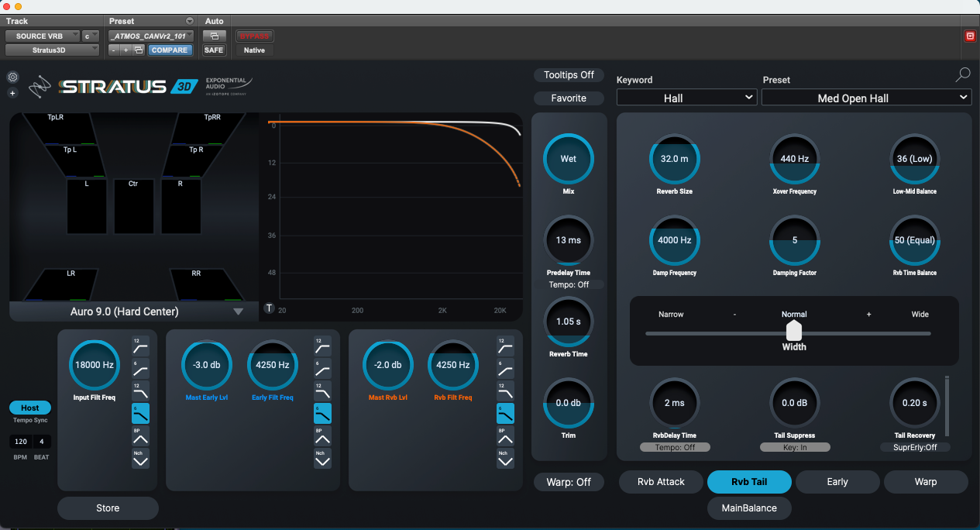Select the 12 dB high-cut filter for Early
Image resolution: width=980 pixels, height=530 pixels.
click(322, 391)
